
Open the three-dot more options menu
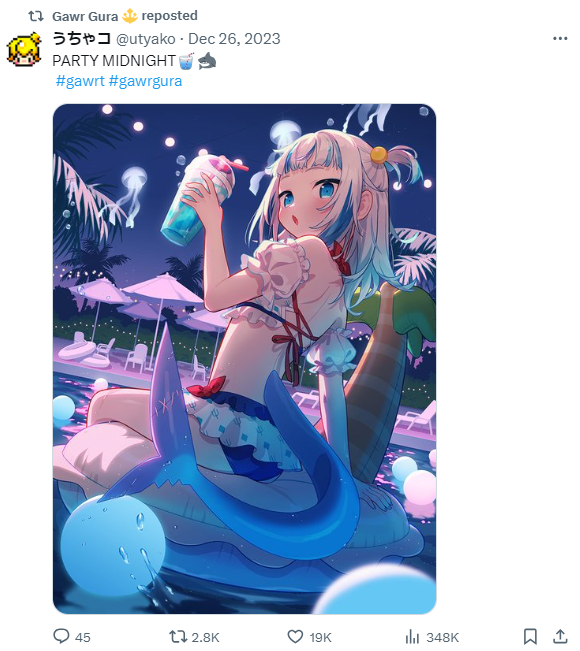560,39
